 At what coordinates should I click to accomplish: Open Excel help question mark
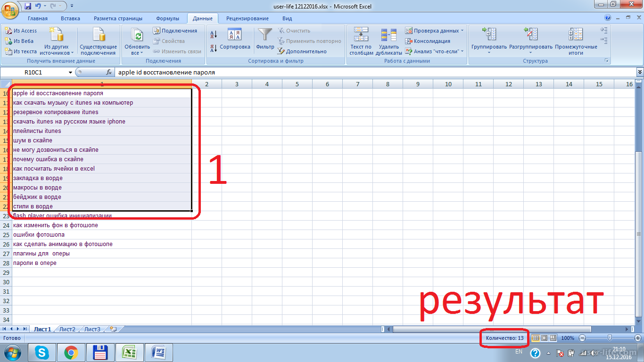click(x=608, y=18)
